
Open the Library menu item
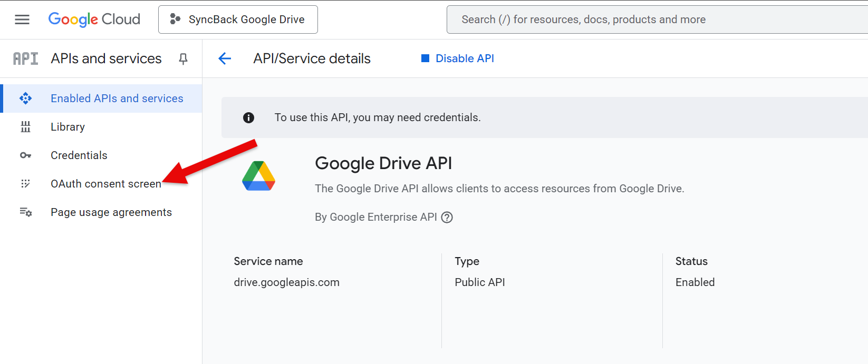(101, 127)
